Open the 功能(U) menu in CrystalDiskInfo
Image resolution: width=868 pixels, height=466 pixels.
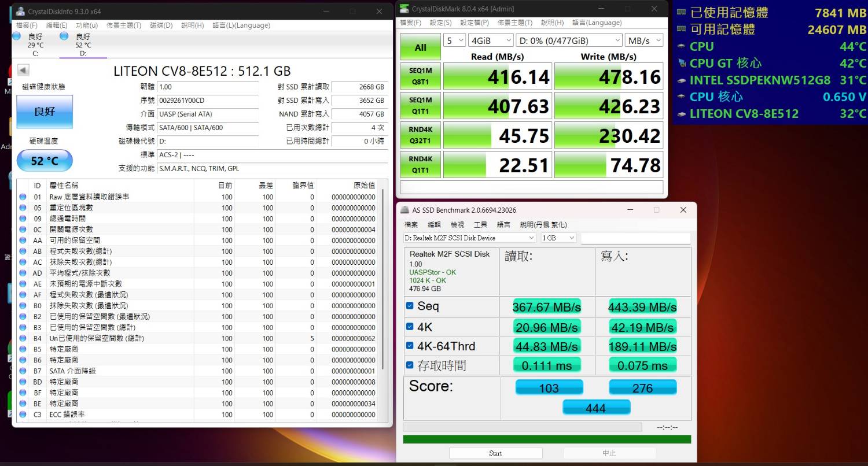(86, 25)
